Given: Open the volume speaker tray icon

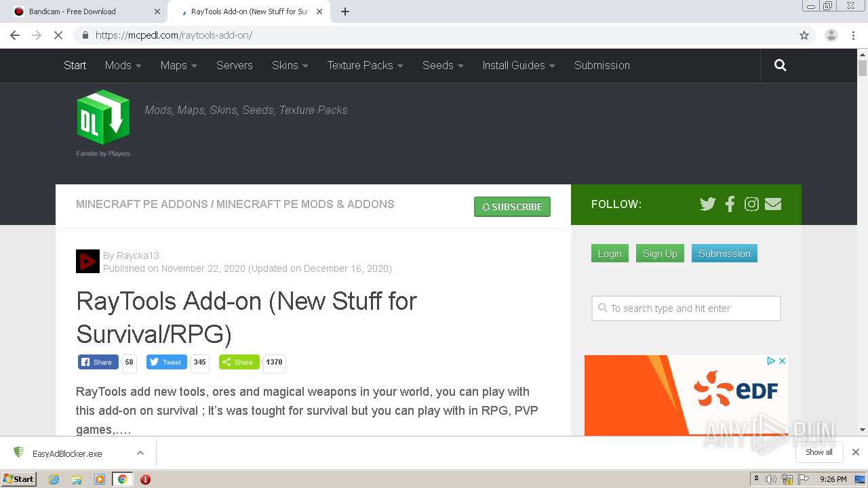Looking at the screenshot, I should 771,479.
